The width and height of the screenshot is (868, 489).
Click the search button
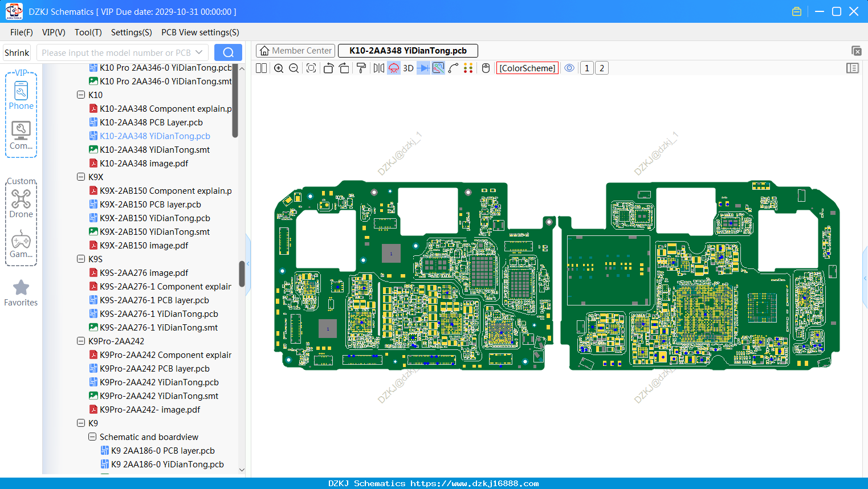click(228, 52)
